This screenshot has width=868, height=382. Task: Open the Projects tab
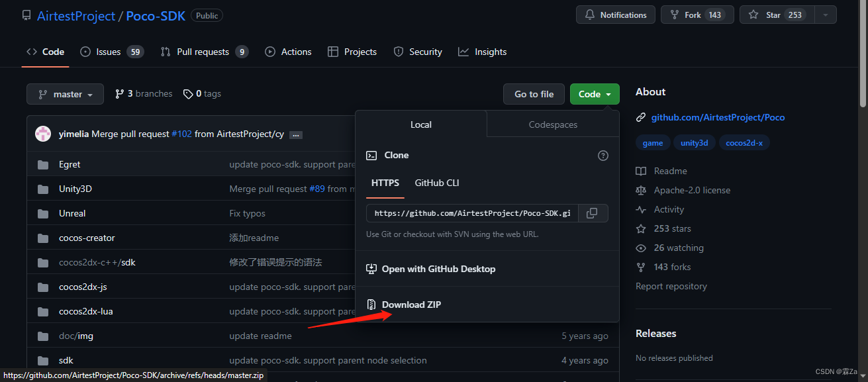coord(352,52)
